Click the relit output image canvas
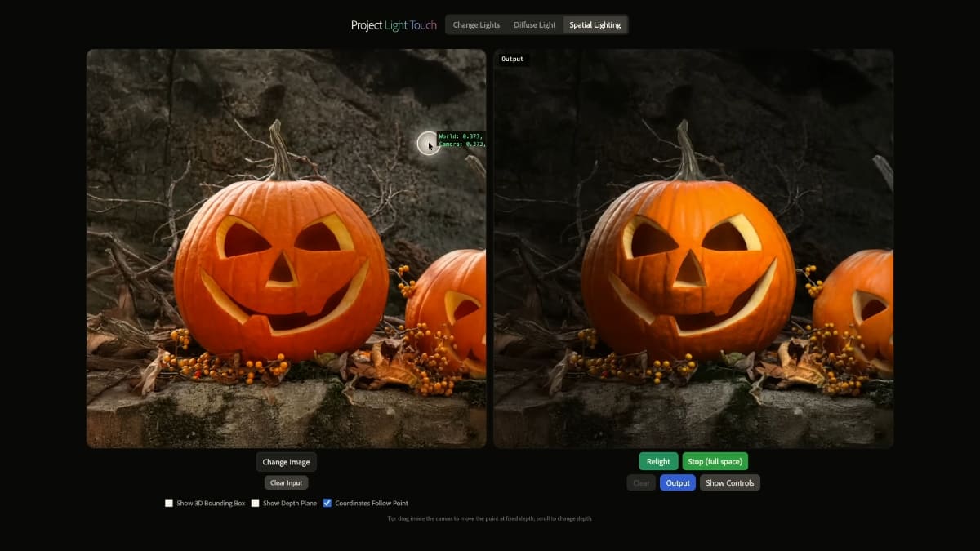Screen dimensions: 980x551 pos(693,248)
